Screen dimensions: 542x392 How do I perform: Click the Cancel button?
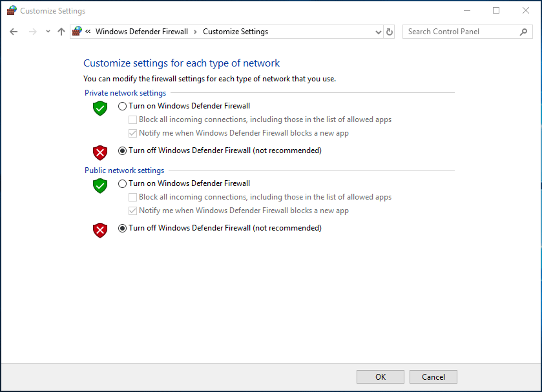pyautogui.click(x=433, y=377)
